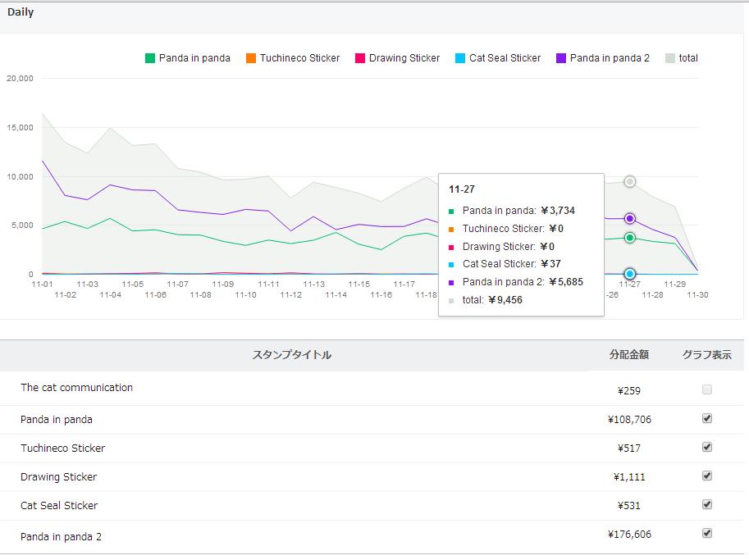Click the purple Panda in panda 2 point on 11-27
749x560 pixels.
tap(629, 219)
